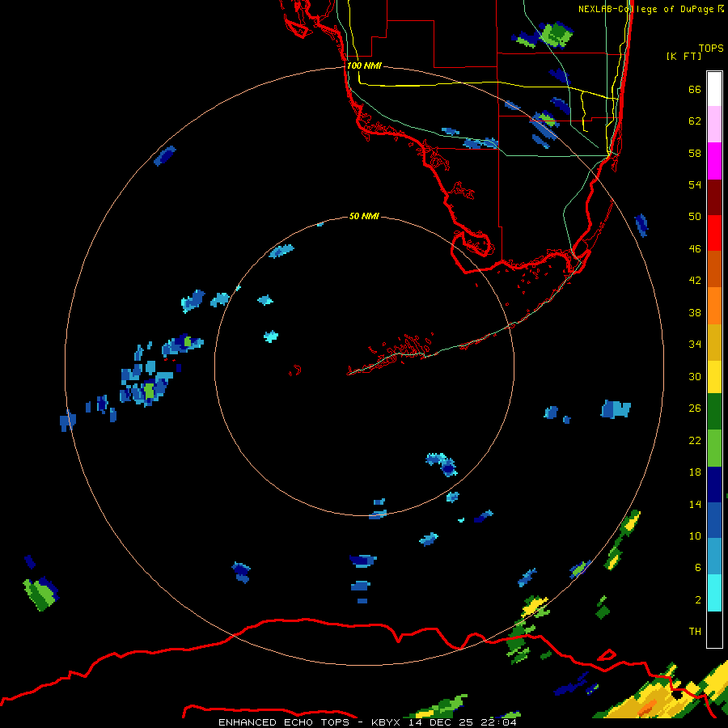Click the 2 value on the legend
728x728 pixels.
coord(698,599)
